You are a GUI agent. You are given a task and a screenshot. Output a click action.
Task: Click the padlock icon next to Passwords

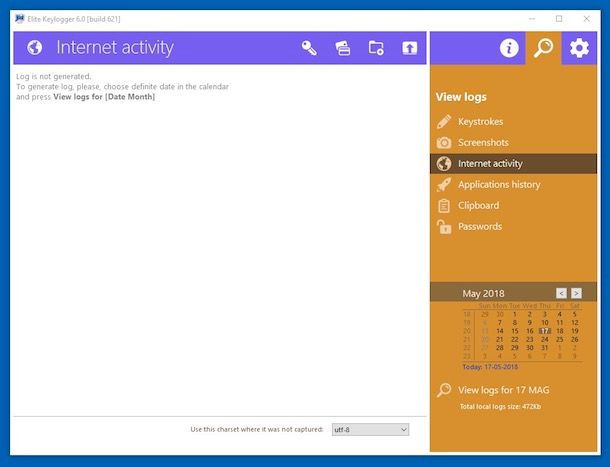444,227
